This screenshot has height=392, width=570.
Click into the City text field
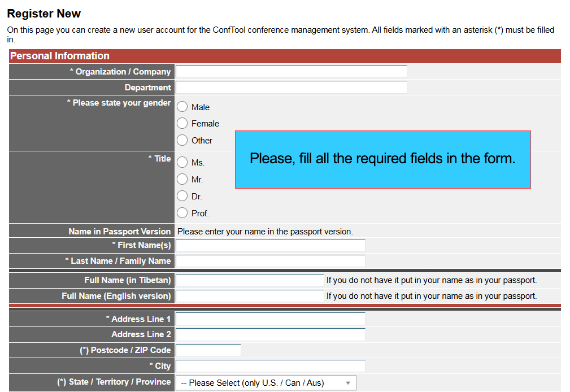click(270, 366)
